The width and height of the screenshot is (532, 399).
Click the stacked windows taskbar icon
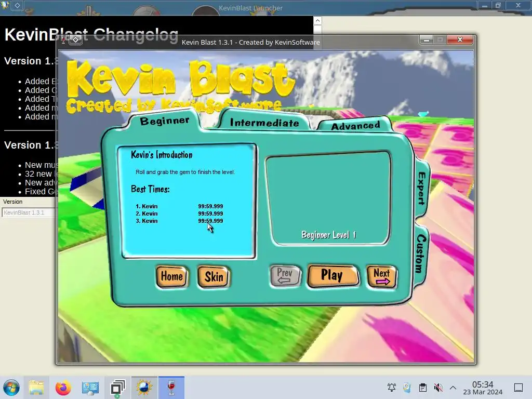117,388
